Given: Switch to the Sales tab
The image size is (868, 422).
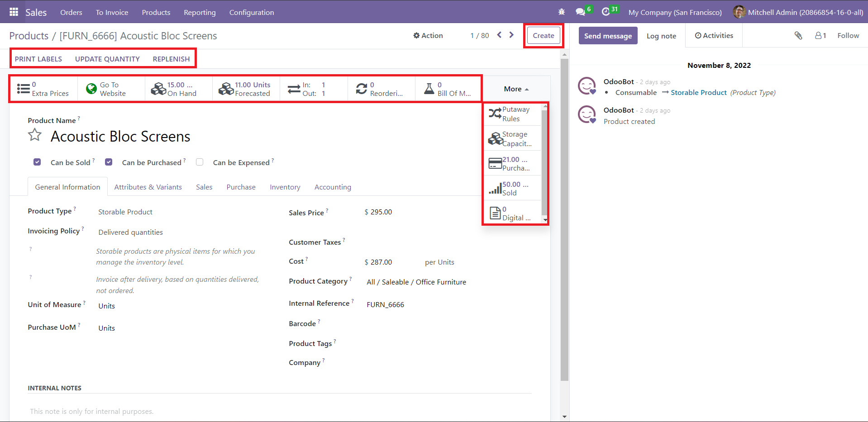Looking at the screenshot, I should (204, 187).
